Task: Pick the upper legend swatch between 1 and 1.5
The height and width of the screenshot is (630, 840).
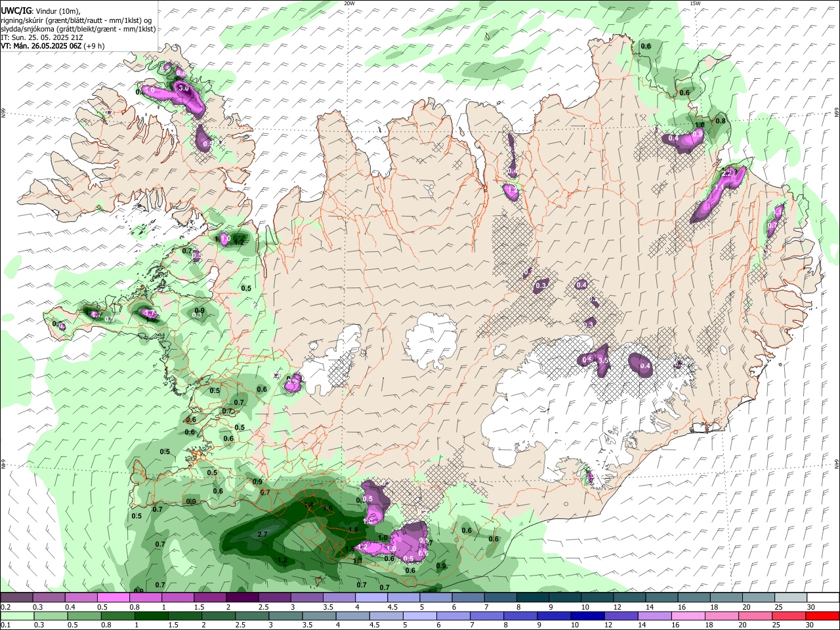Action: tap(178, 597)
